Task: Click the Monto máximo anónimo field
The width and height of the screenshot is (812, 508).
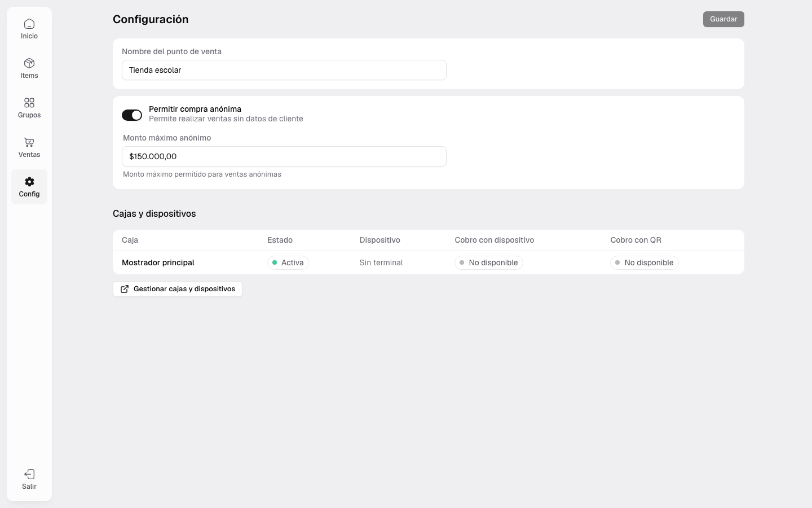Action: click(284, 156)
